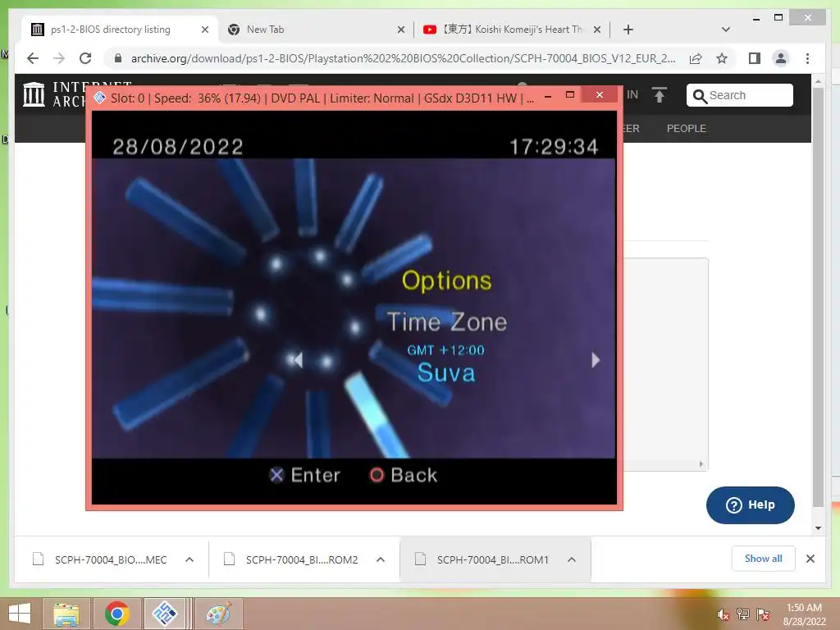
Task: Open the Windows Start button
Action: pos(20,614)
